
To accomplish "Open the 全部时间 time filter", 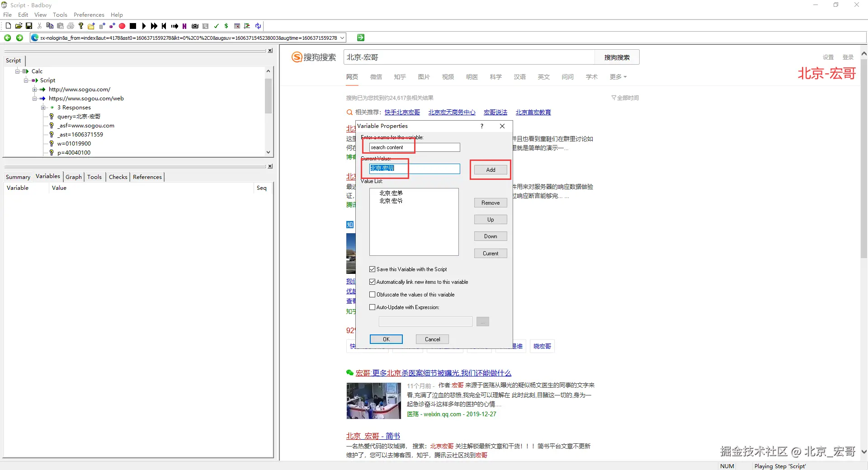I will 625,98.
